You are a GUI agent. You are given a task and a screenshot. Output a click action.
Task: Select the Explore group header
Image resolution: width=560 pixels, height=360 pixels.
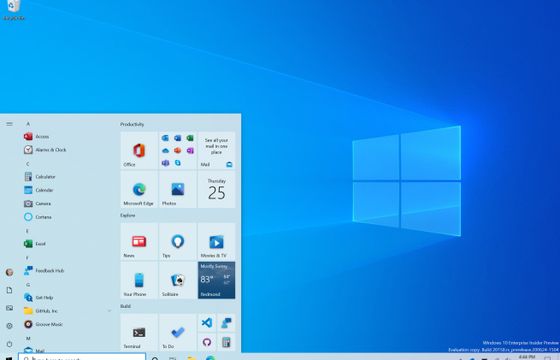(x=128, y=215)
